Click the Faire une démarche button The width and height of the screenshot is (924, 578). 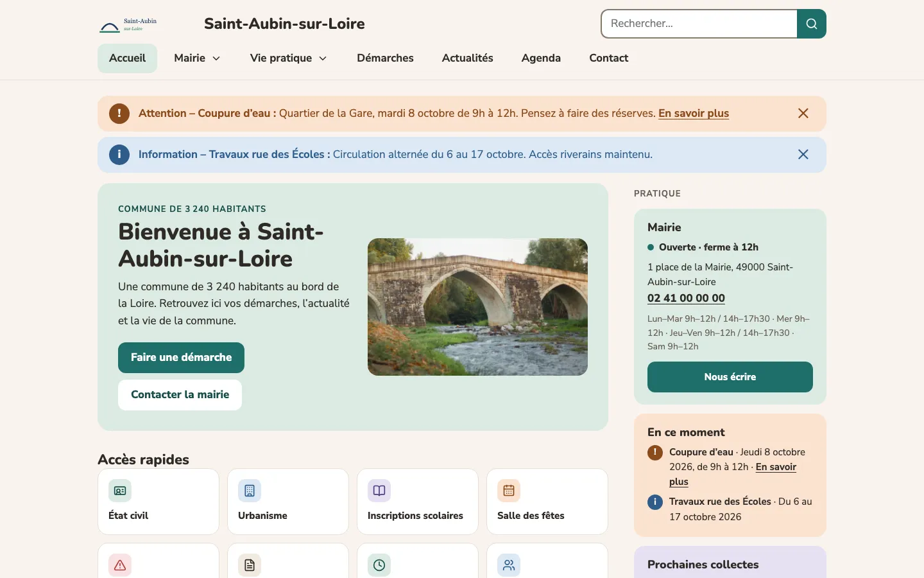point(181,358)
